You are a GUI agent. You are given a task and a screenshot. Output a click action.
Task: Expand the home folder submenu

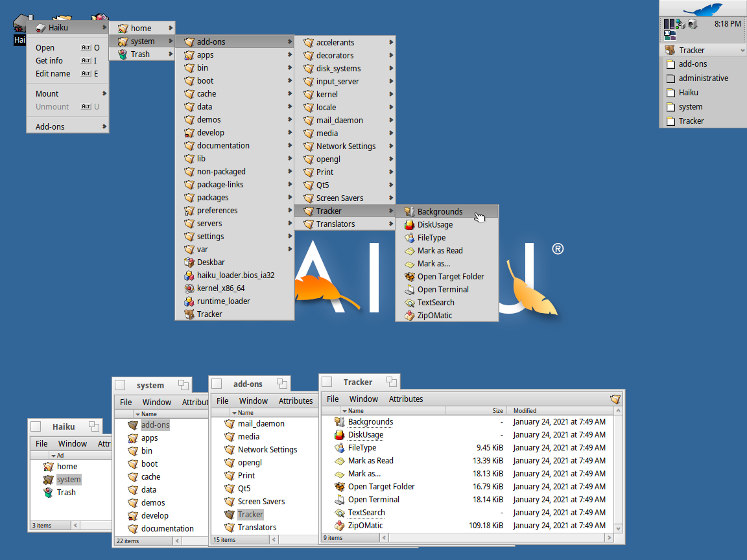[x=170, y=28]
